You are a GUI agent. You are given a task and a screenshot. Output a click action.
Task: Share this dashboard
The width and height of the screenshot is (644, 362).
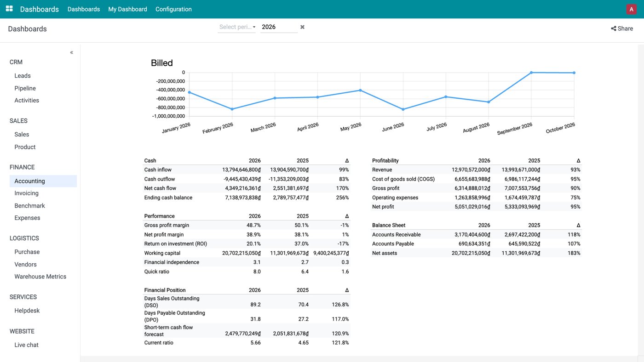[622, 28]
